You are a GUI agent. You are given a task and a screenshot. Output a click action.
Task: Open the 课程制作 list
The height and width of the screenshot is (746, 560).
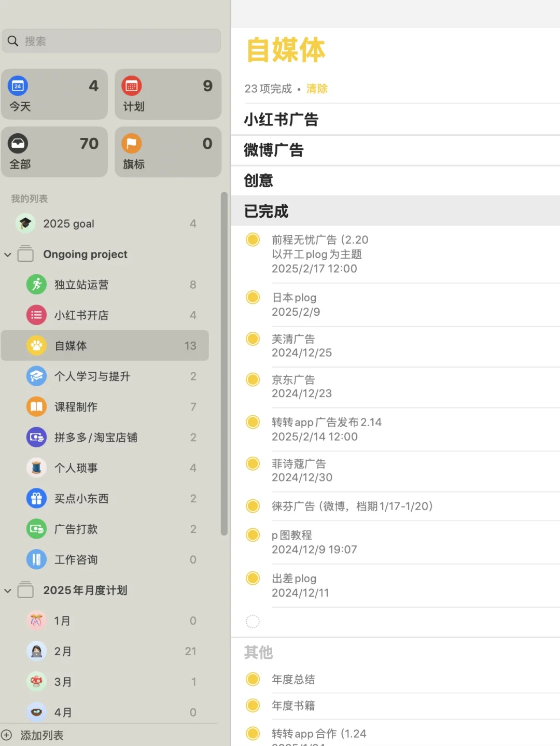coord(105,407)
